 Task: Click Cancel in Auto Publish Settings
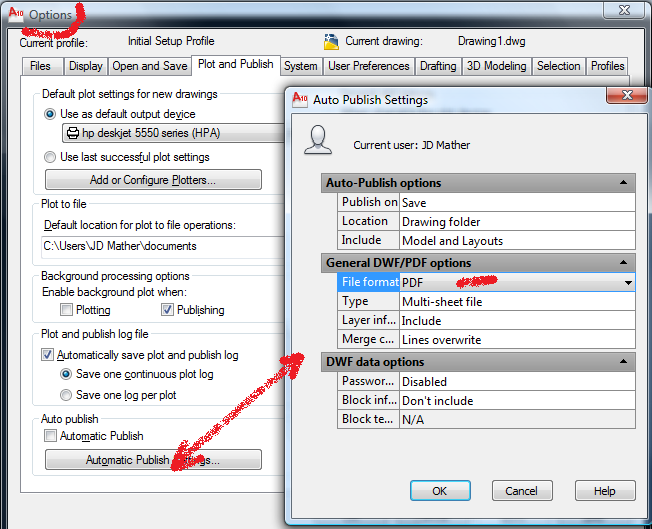(522, 491)
